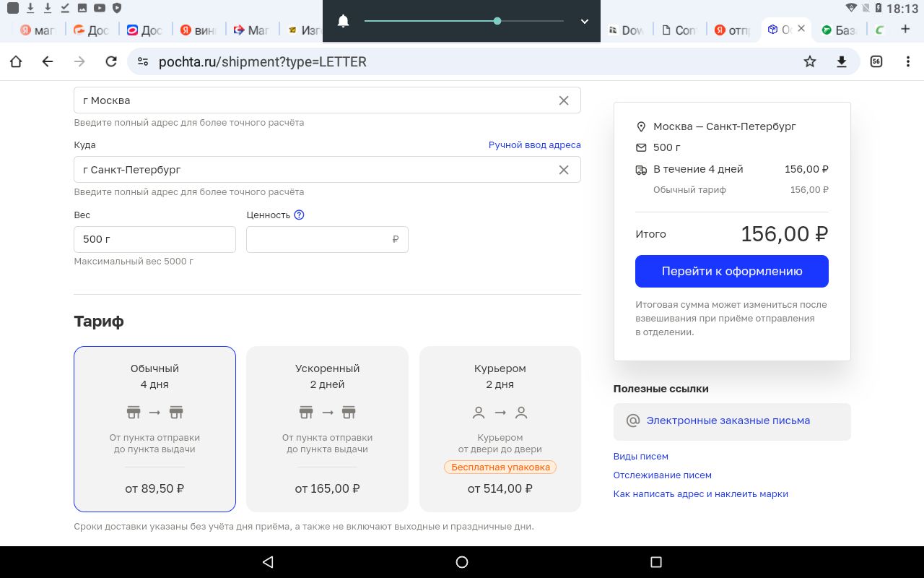Image resolution: width=924 pixels, height=578 pixels.
Task: Open the Chrome three-dot menu
Action: 908,61
